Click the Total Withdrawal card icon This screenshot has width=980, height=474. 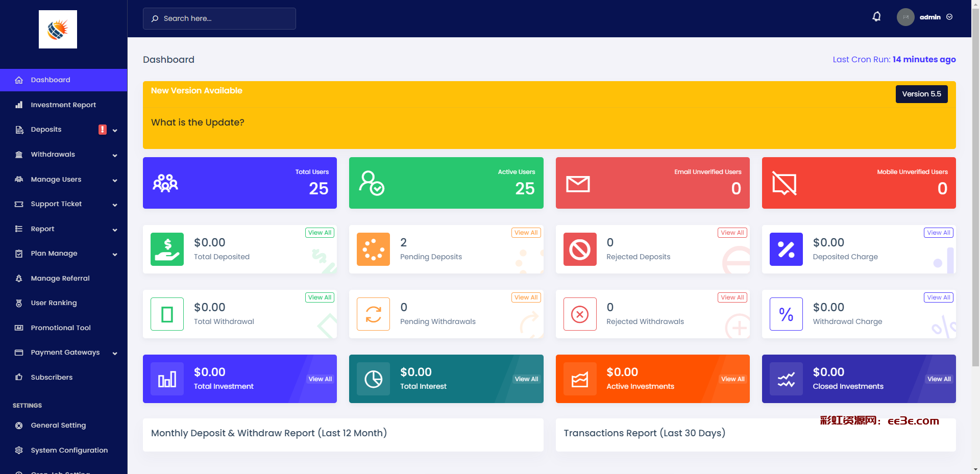point(167,314)
